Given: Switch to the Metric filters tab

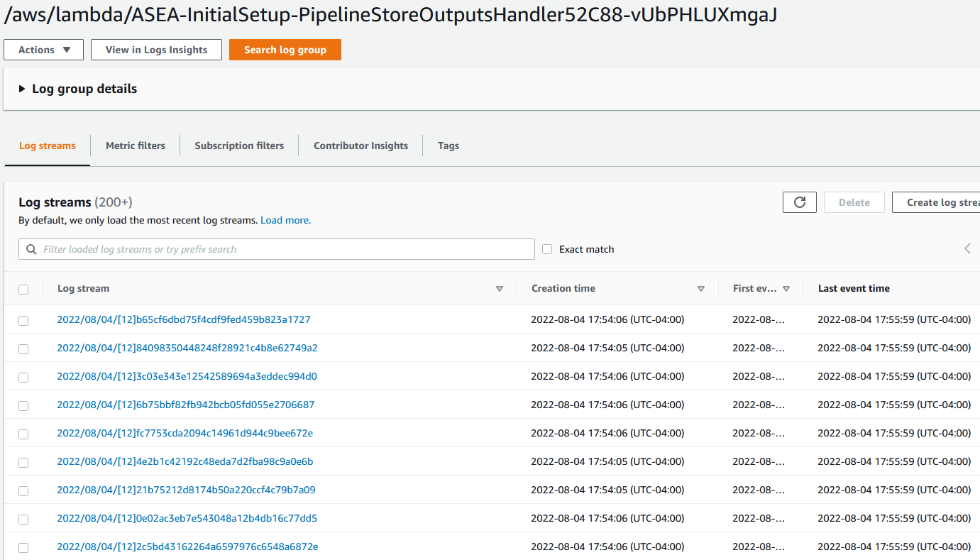Looking at the screenshot, I should (x=135, y=146).
